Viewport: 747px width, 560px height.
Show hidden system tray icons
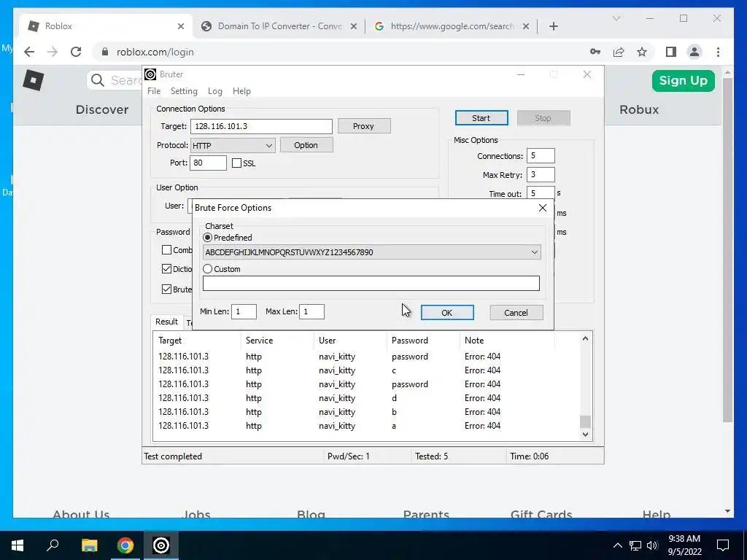(617, 545)
